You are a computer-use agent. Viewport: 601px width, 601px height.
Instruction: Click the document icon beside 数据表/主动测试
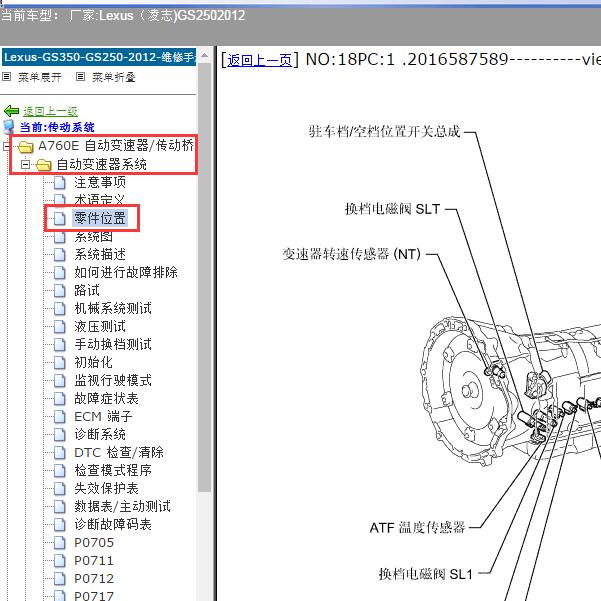[x=60, y=507]
